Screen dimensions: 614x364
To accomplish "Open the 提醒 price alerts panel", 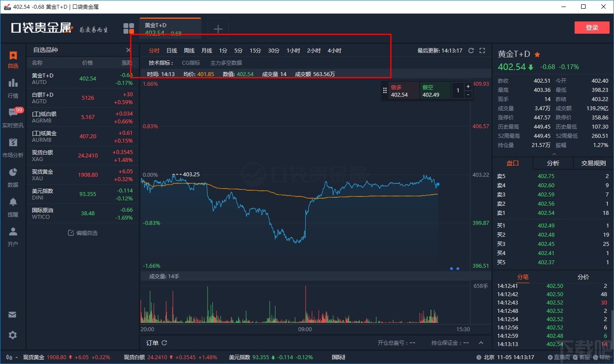I will pos(13,206).
